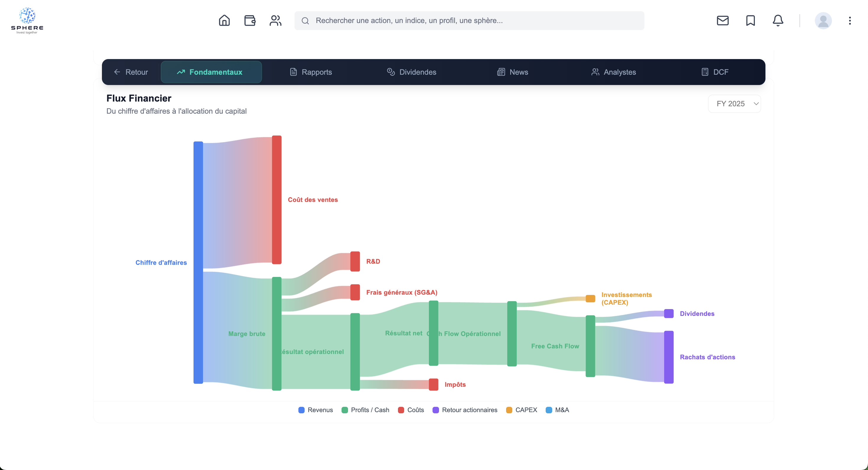This screenshot has height=470, width=868.
Task: Open the wallet portfolio icon
Action: click(250, 21)
